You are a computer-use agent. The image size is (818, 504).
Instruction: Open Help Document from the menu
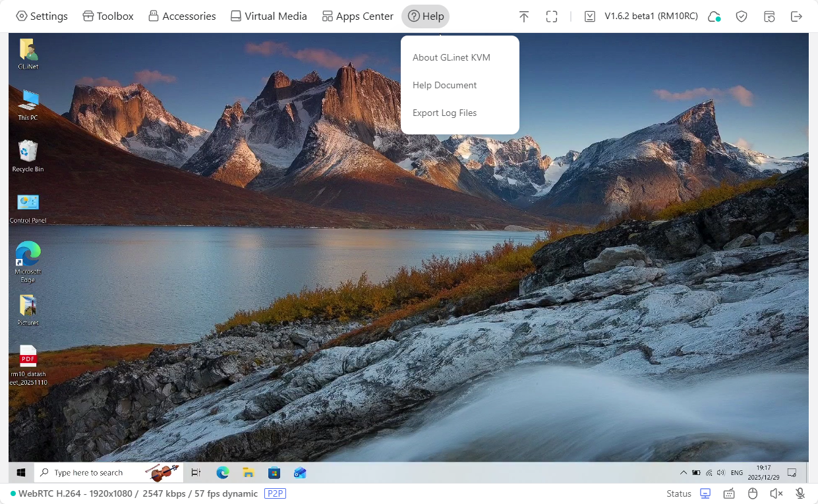click(444, 86)
